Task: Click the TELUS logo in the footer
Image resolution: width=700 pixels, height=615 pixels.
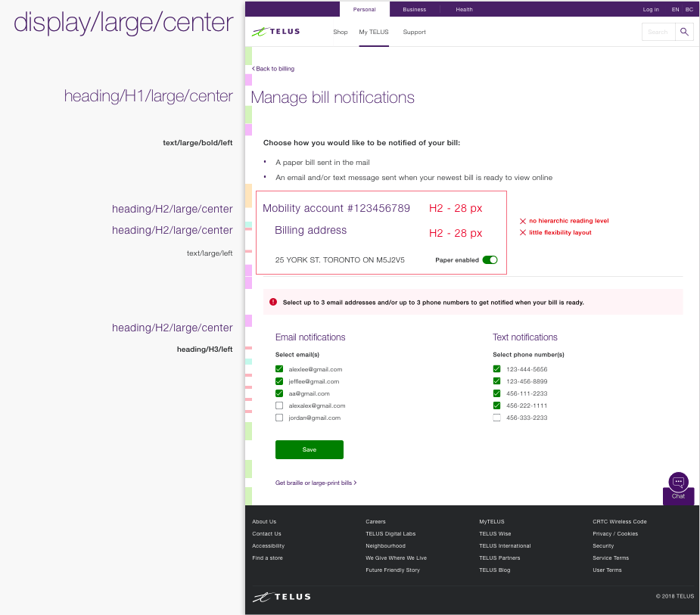Action: point(282,596)
